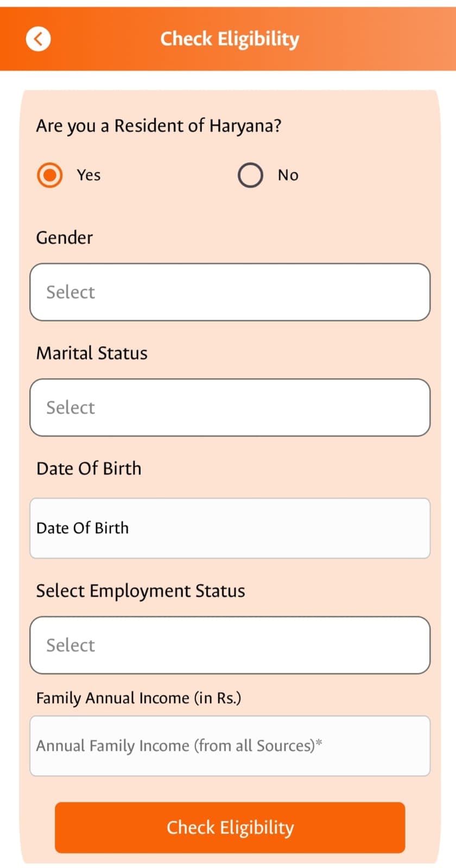Open the Select Employment Status dropdown
Image resolution: width=456 pixels, height=868 pixels.
pos(230,645)
